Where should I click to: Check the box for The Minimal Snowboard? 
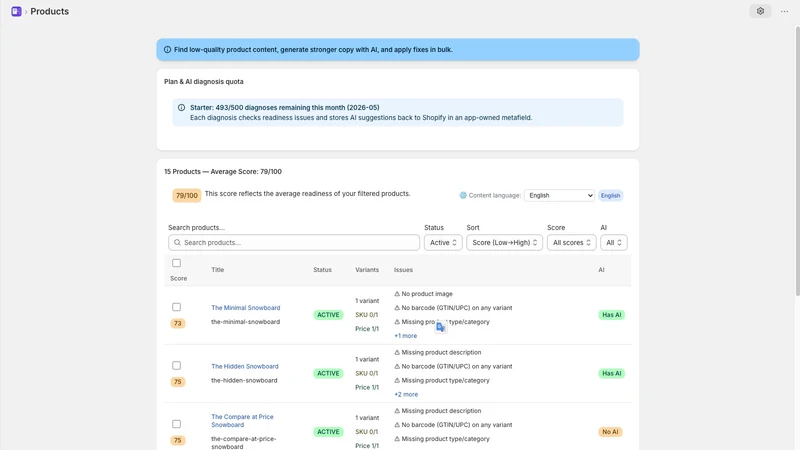coord(177,307)
